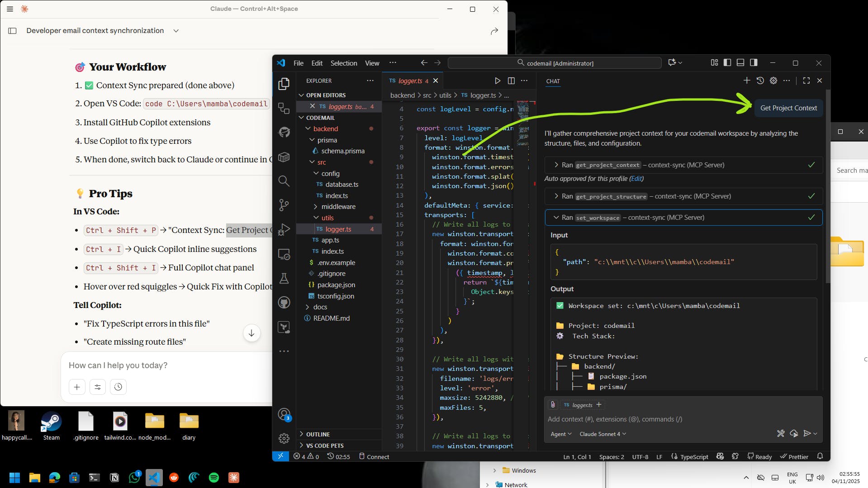This screenshot has height=488, width=868.
Task: Click the VS Code command center search box
Action: [555, 63]
